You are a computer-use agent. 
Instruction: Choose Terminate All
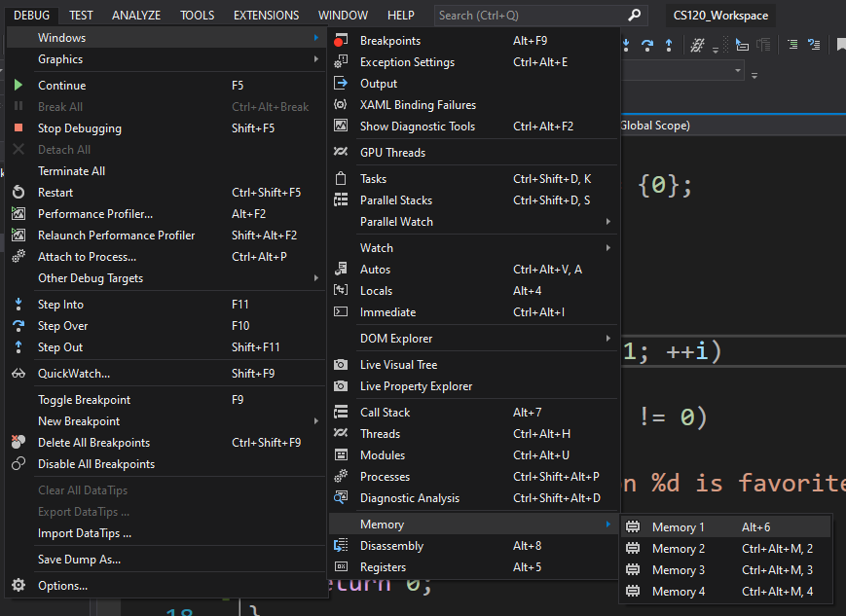(166, 171)
